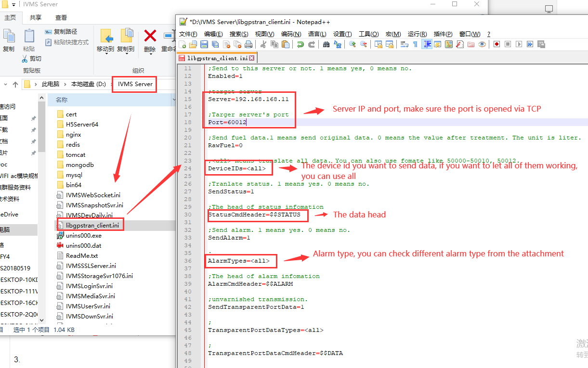
Task: Click the 复制 button in Explorer ribbon
Action: click(x=9, y=40)
